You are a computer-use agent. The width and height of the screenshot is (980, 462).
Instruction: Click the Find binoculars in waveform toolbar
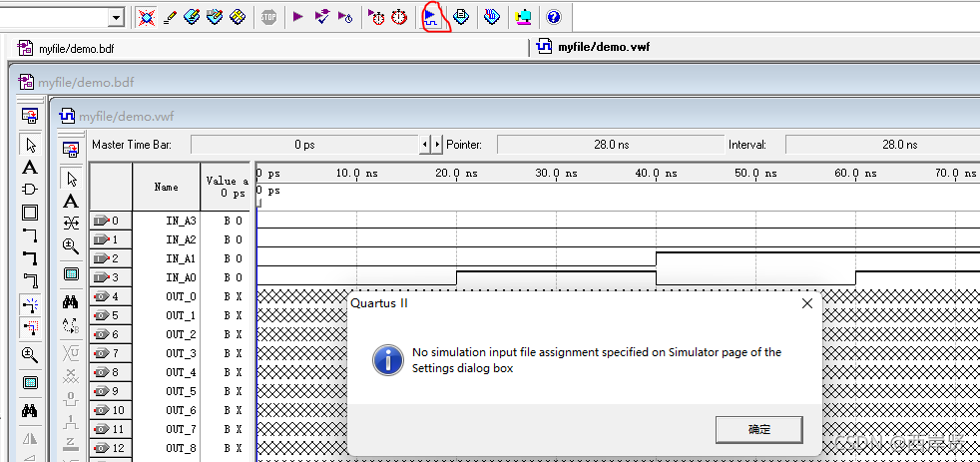coord(71,302)
